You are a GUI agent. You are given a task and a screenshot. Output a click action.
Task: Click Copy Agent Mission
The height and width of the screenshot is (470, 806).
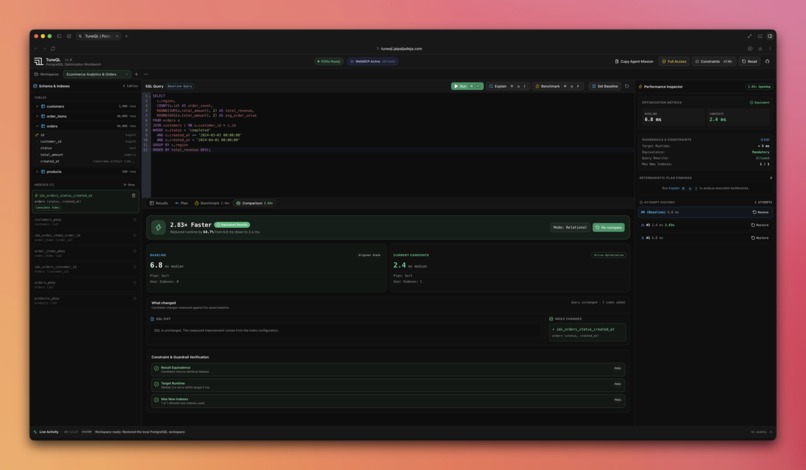point(634,61)
